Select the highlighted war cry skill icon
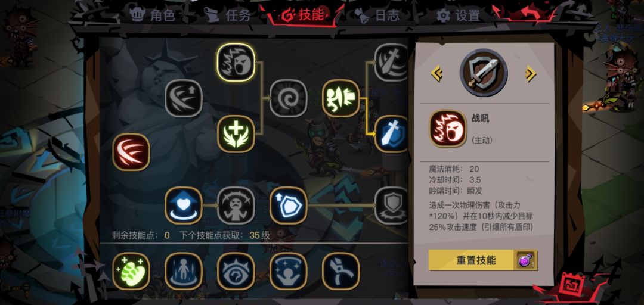Viewport: 644px width, 305px height. coord(236,63)
